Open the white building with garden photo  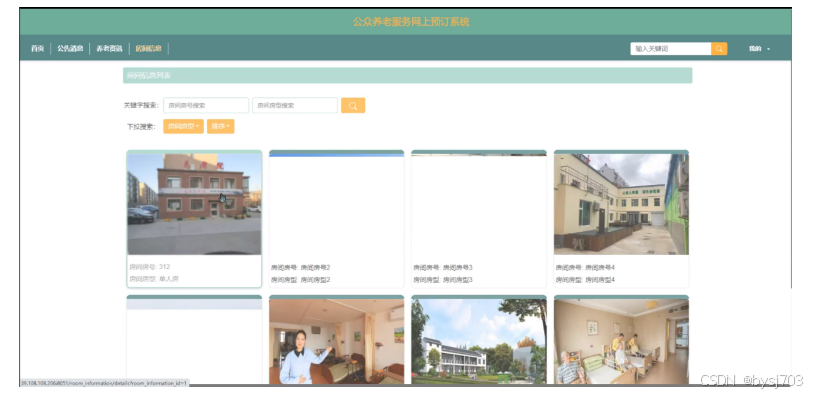coord(479,341)
